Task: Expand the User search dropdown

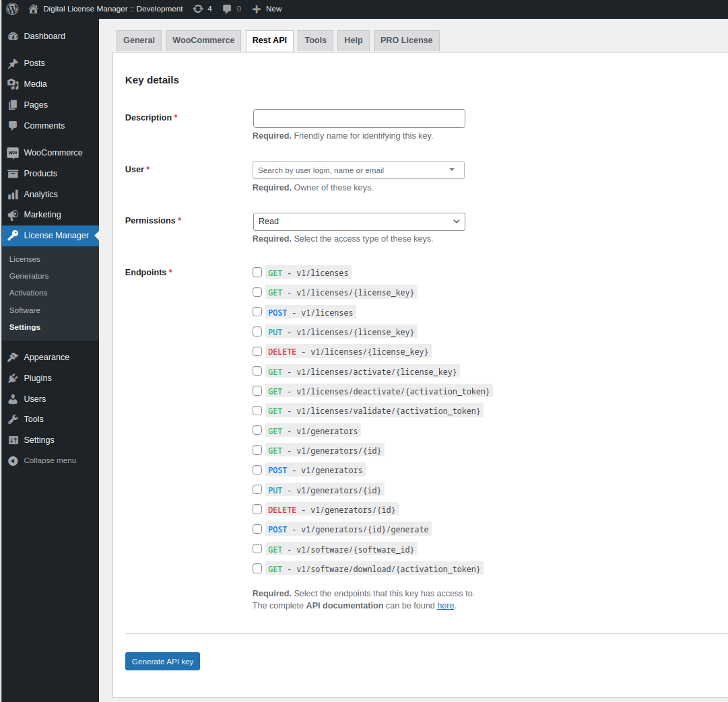Action: (x=451, y=170)
